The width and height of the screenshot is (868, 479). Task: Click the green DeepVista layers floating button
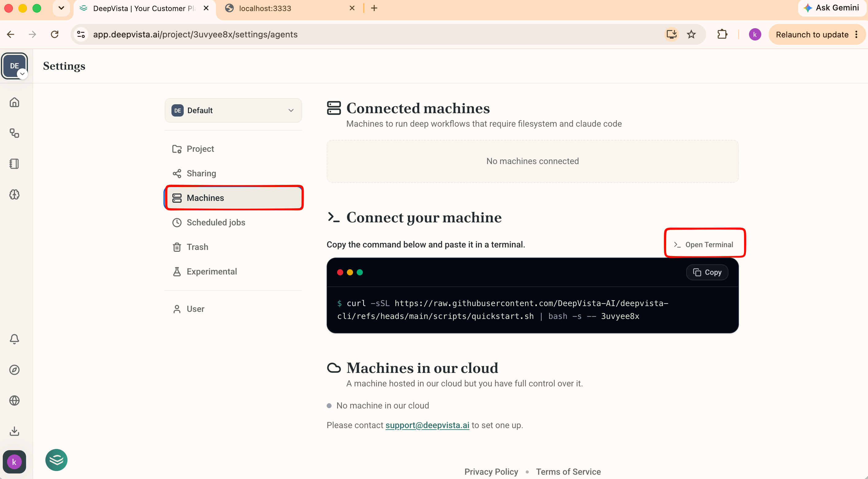tap(56, 460)
